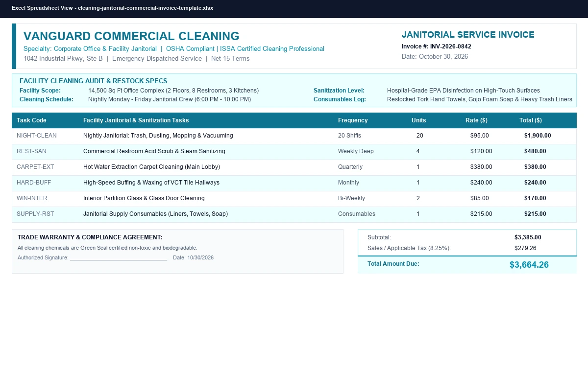588x372 pixels.
Task: Click the REST-SAN task code cell
Action: point(31,151)
